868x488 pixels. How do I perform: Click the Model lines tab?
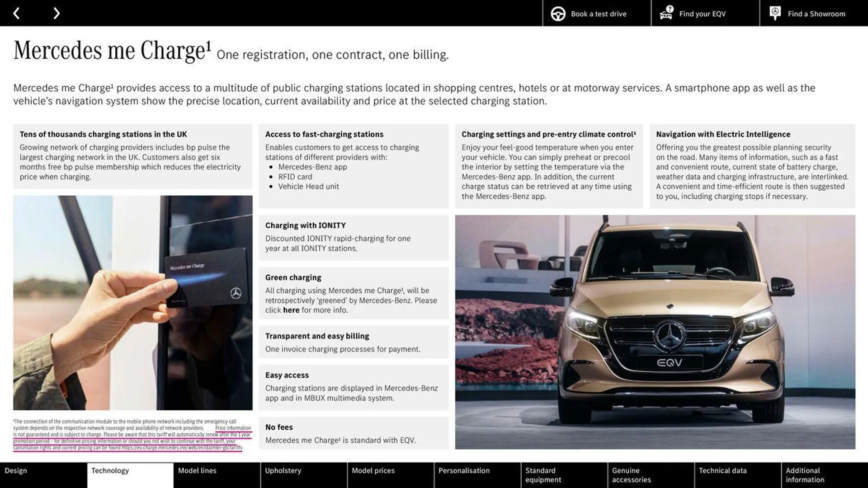196,470
